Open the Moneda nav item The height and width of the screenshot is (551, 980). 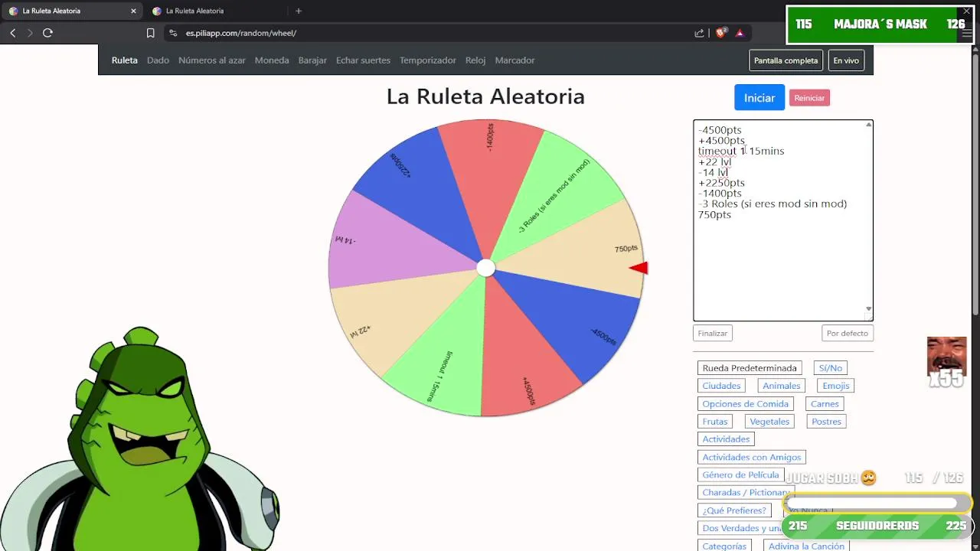(272, 60)
